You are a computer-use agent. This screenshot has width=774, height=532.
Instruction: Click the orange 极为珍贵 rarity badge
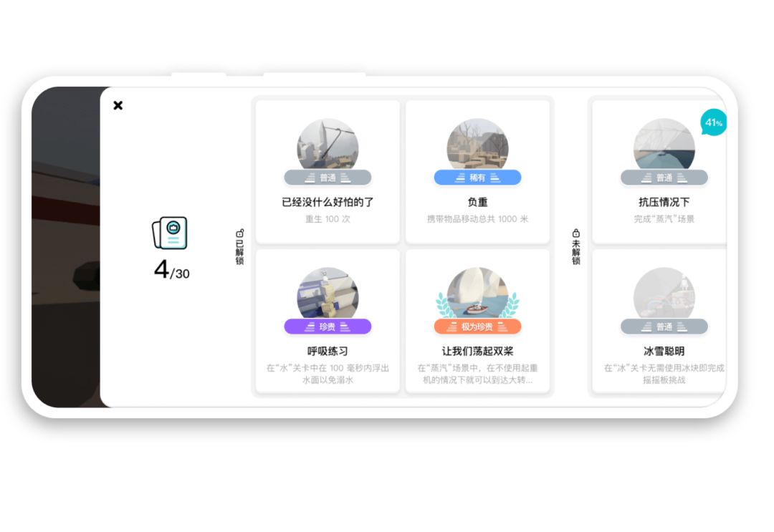[x=477, y=327]
